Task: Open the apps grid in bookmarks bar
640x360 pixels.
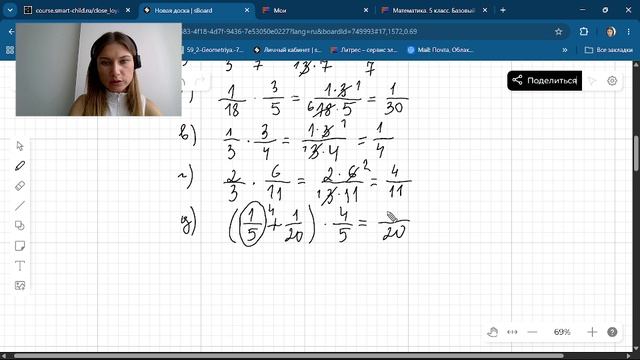Action: [10, 50]
